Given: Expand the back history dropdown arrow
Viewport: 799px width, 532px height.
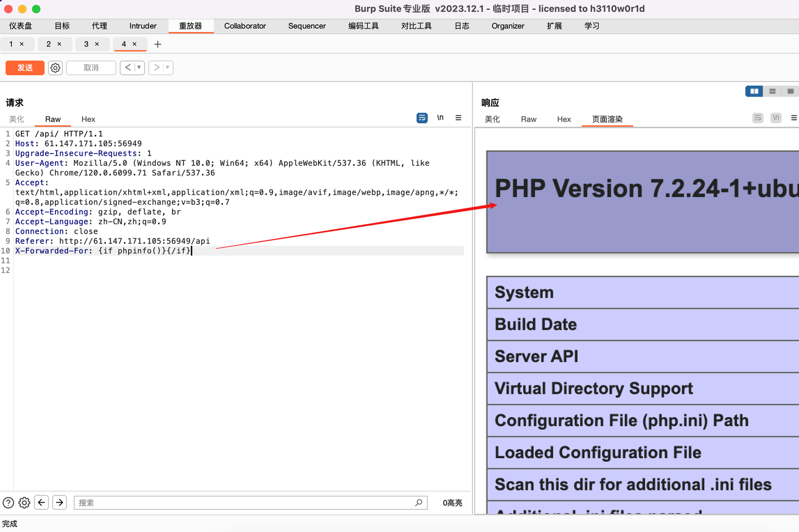Looking at the screenshot, I should pyautogui.click(x=139, y=68).
